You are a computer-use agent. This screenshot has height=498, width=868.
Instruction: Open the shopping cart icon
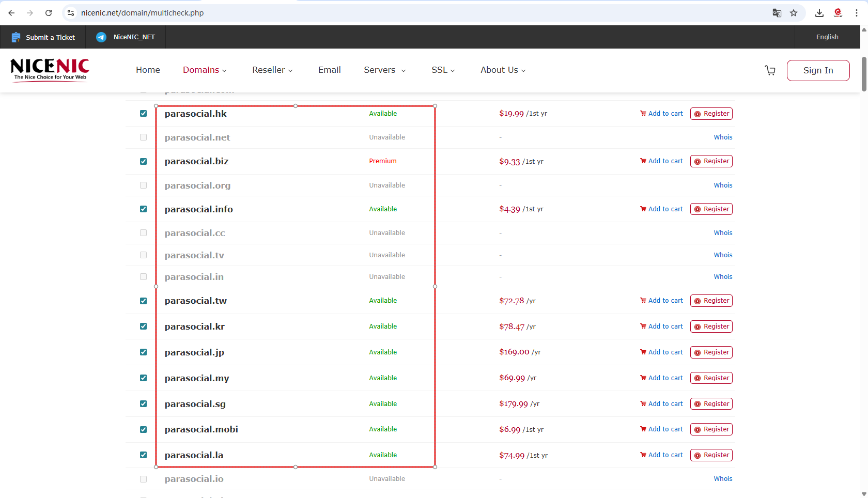(x=770, y=70)
